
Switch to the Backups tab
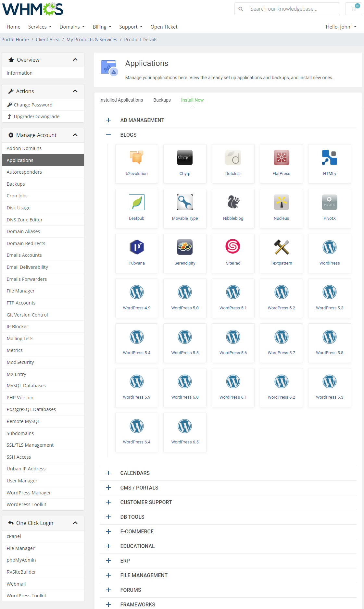[x=162, y=100]
